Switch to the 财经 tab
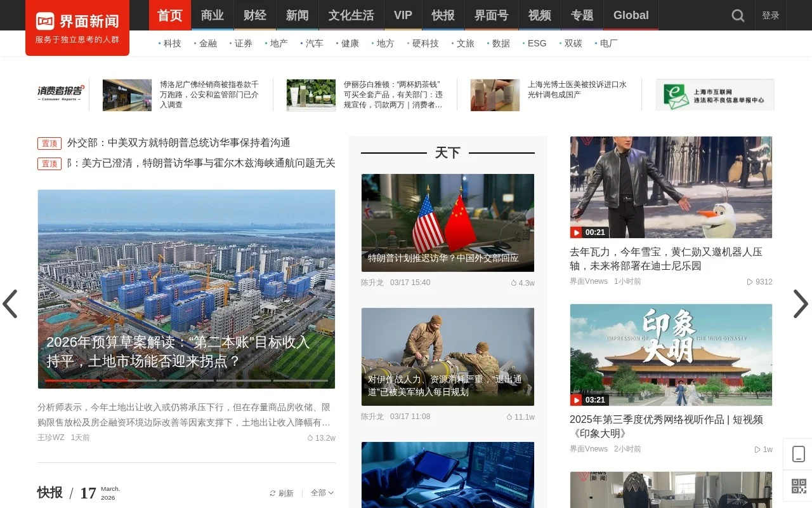812x508 pixels. point(254,15)
